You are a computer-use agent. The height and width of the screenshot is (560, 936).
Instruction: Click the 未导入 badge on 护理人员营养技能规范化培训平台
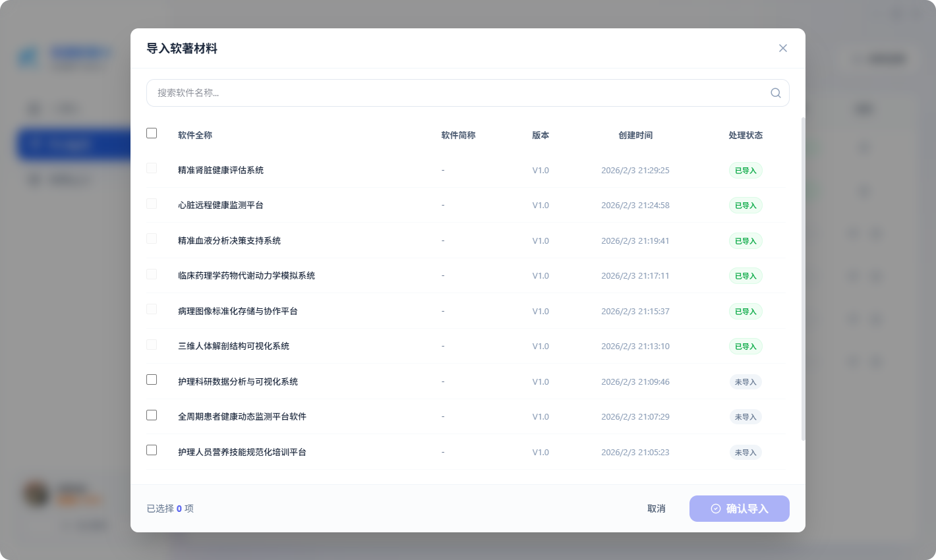746,452
